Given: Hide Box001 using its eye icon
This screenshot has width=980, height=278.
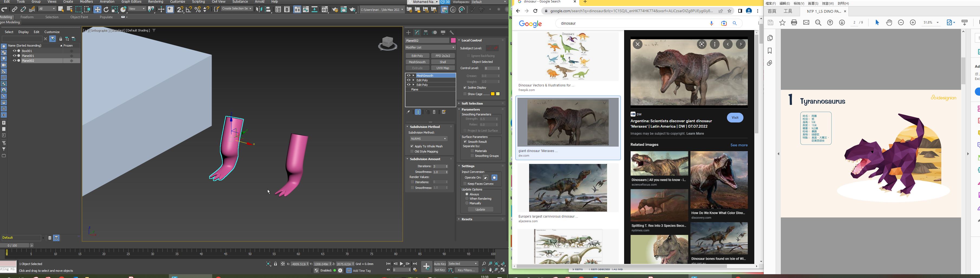Looking at the screenshot, I should click(14, 51).
